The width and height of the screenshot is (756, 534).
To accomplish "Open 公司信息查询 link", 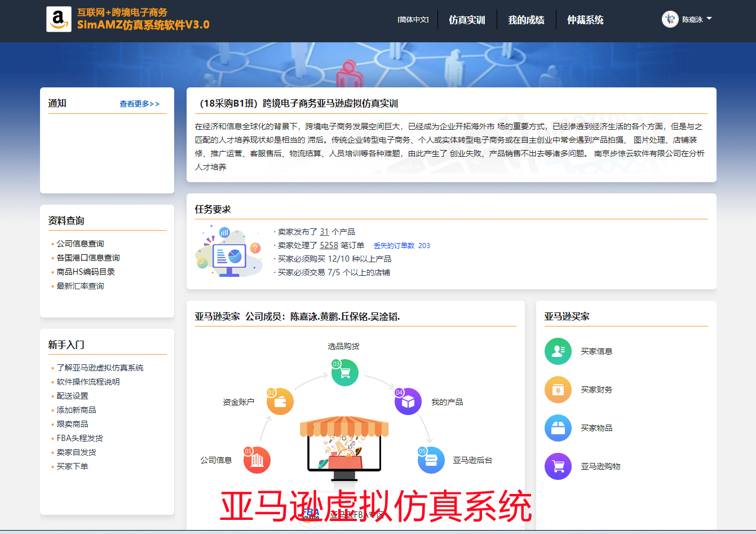I will tap(80, 244).
